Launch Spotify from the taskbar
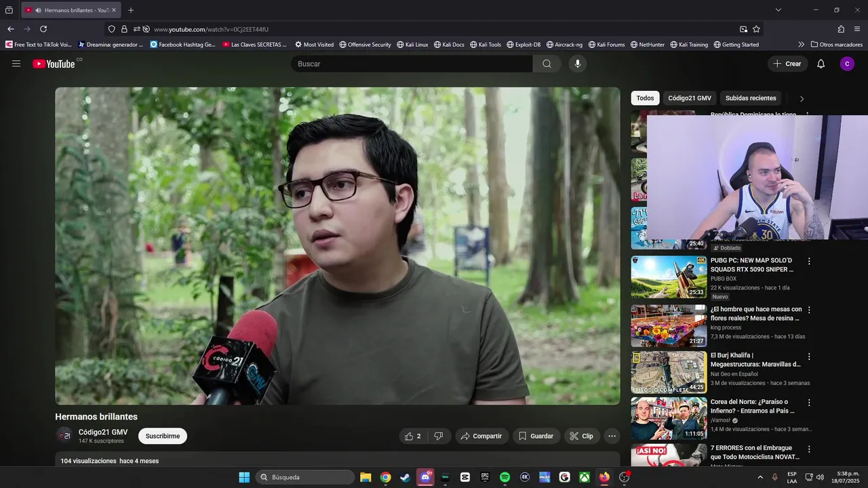This screenshot has height=488, width=868. 505,477
